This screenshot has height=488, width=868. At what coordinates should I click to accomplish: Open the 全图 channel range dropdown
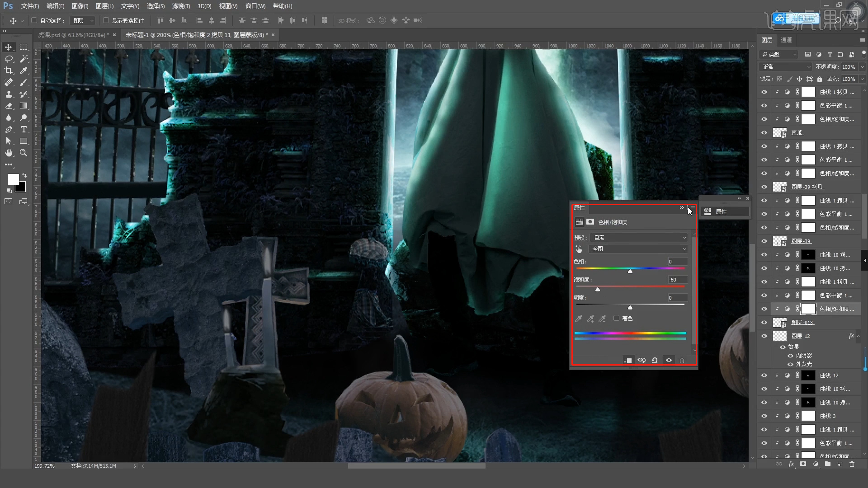point(638,249)
